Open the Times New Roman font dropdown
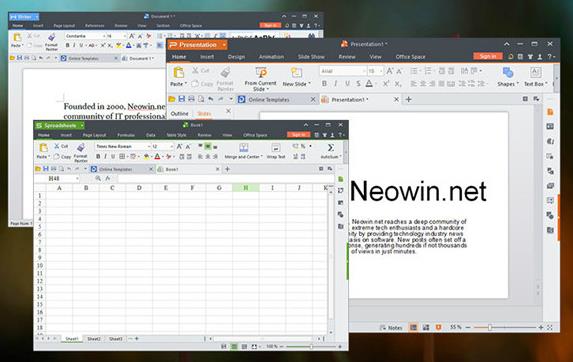The height and width of the screenshot is (362, 573). (149, 146)
